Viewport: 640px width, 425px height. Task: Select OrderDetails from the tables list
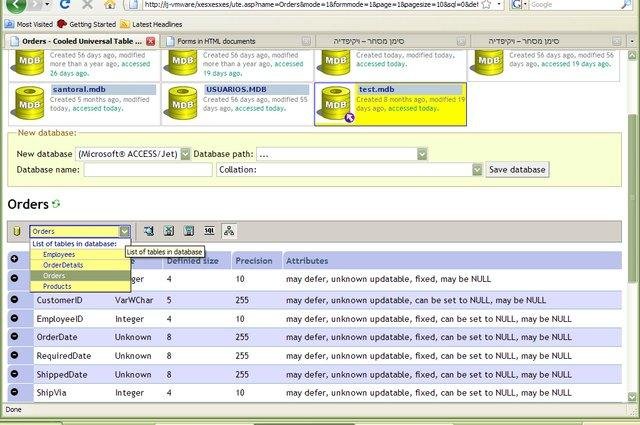[80, 265]
